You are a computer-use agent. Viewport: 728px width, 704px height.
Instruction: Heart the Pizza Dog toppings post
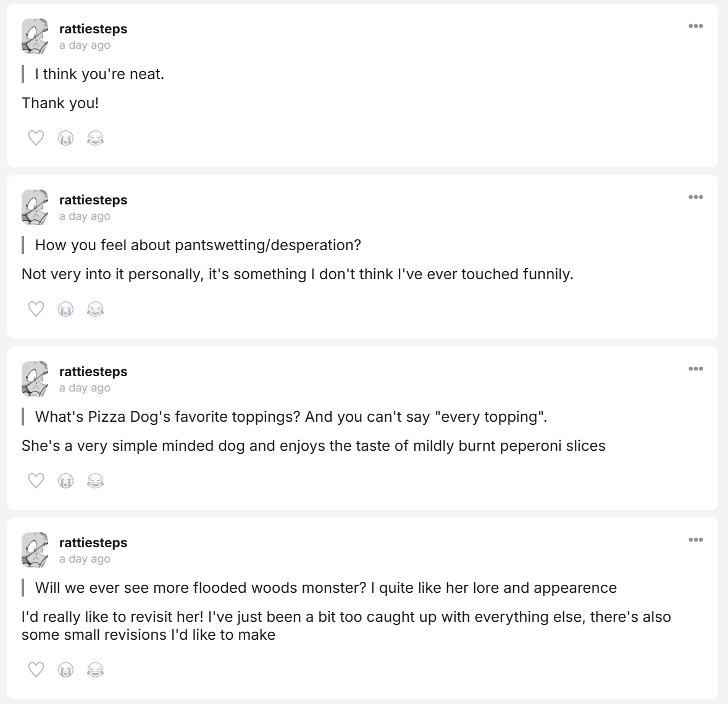[36, 480]
